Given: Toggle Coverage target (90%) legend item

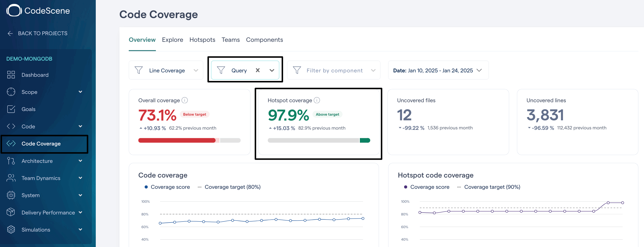Looking at the screenshot, I should click(x=489, y=187).
